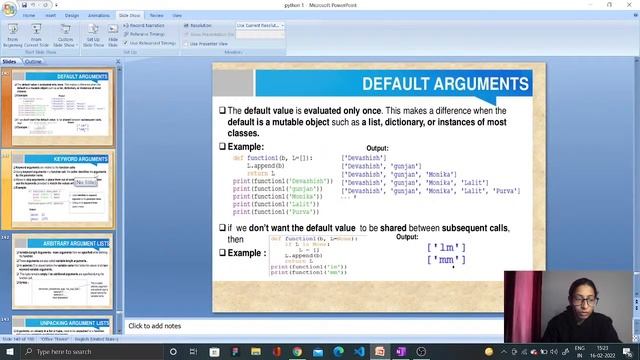This screenshot has width=640, height=360.
Task: Open the Design ribbon tab
Action: click(72, 16)
